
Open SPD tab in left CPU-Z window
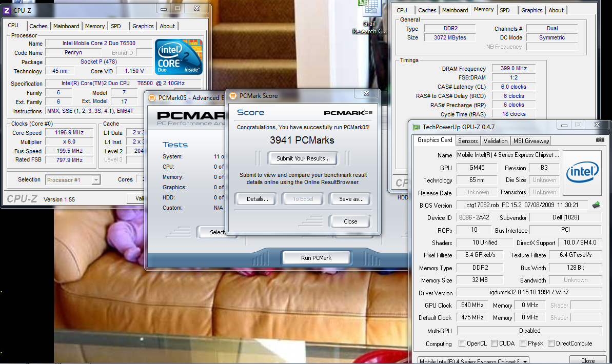point(116,26)
